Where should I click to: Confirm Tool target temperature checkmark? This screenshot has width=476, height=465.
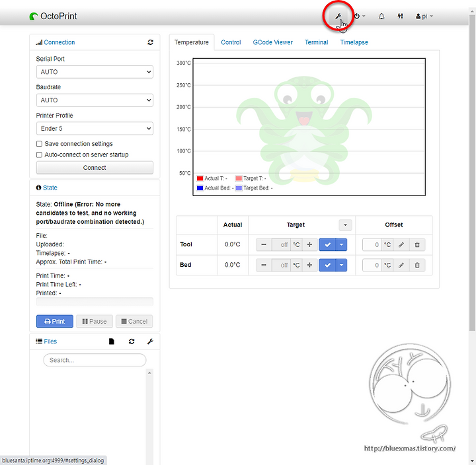327,244
